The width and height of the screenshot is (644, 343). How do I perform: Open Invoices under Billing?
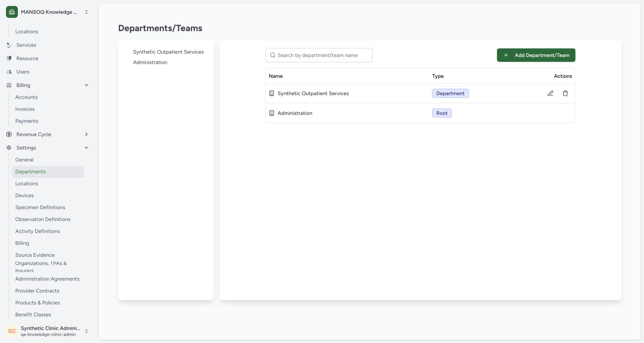[25, 109]
